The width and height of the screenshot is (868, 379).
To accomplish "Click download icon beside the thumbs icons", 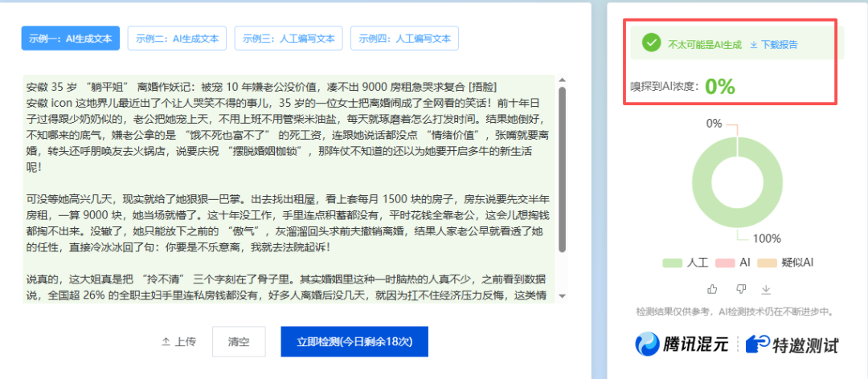I will pyautogui.click(x=766, y=289).
